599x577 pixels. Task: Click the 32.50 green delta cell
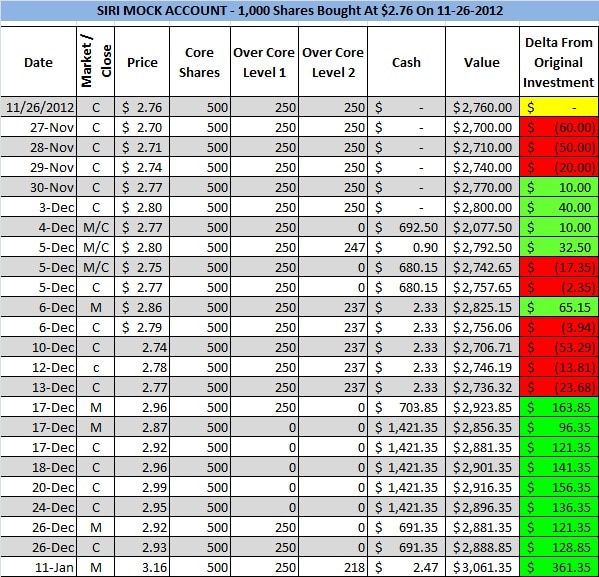coord(559,247)
